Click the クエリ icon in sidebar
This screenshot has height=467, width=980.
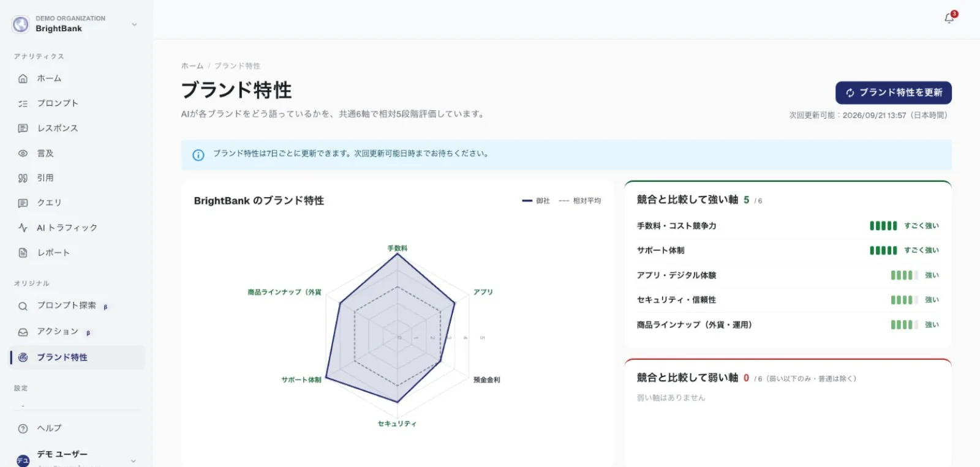click(23, 203)
